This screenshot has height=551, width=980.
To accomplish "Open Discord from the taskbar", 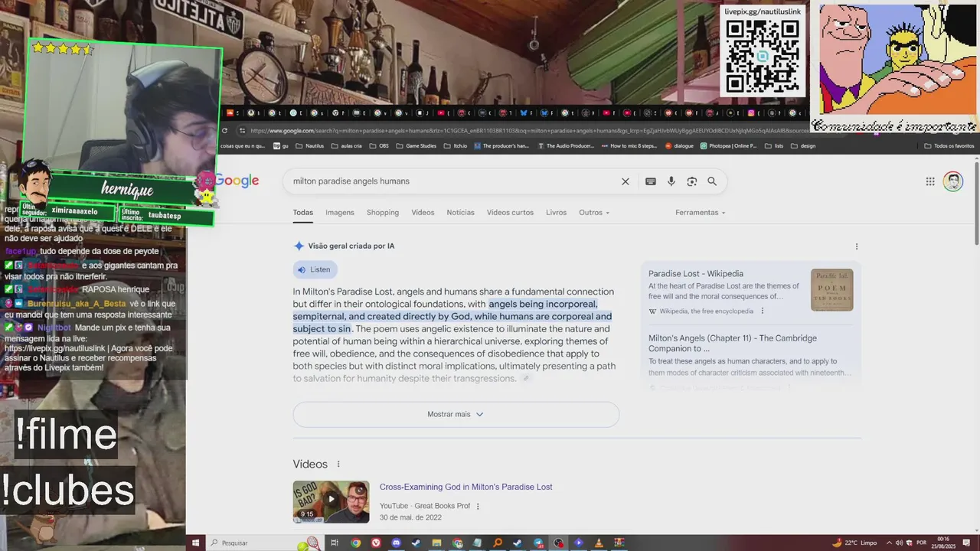I will 396,543.
